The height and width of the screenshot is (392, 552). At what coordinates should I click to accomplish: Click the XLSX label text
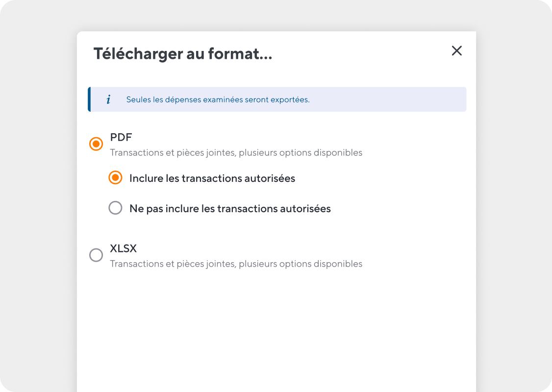(x=123, y=248)
